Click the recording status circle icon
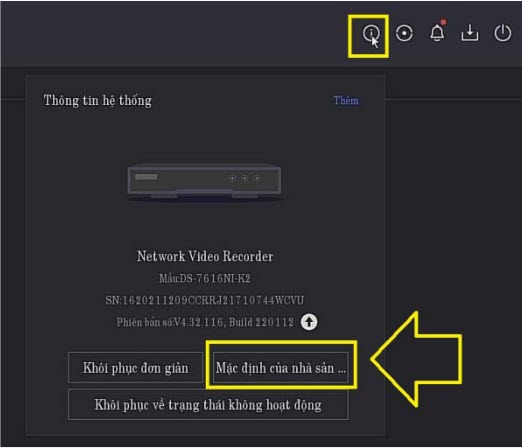522x448 pixels. coord(404,33)
